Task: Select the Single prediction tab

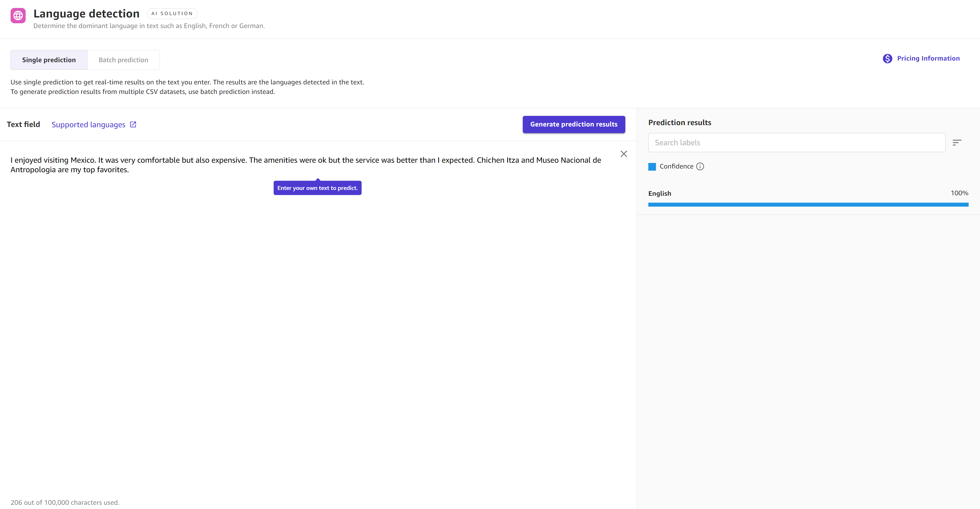Action: [x=49, y=60]
